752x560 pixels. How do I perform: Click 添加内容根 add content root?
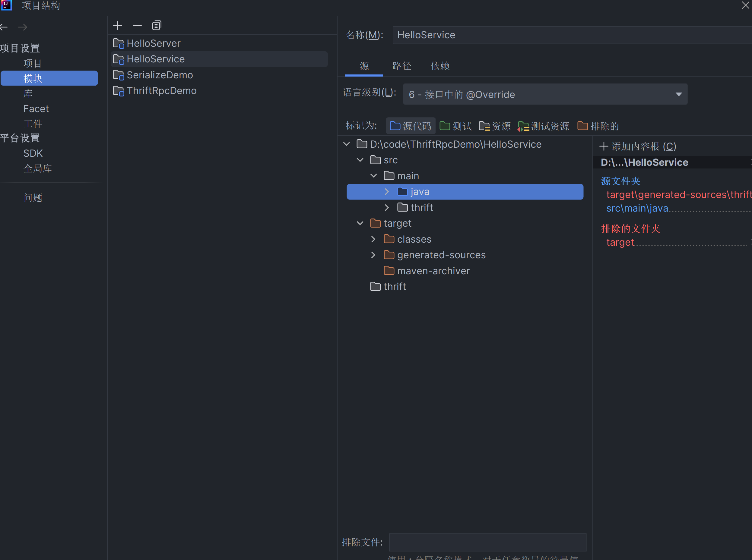pyautogui.click(x=638, y=146)
